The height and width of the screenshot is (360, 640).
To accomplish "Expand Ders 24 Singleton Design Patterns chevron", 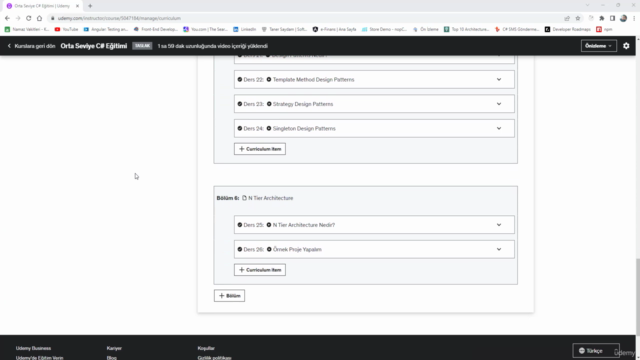I will (x=499, y=129).
